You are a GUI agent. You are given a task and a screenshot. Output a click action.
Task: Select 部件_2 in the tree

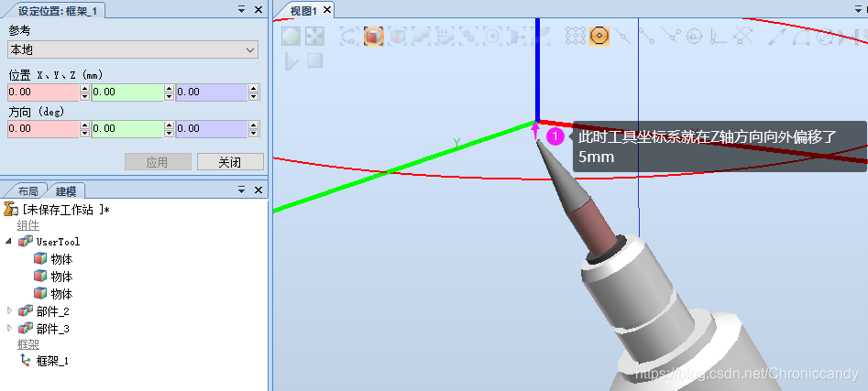[52, 311]
